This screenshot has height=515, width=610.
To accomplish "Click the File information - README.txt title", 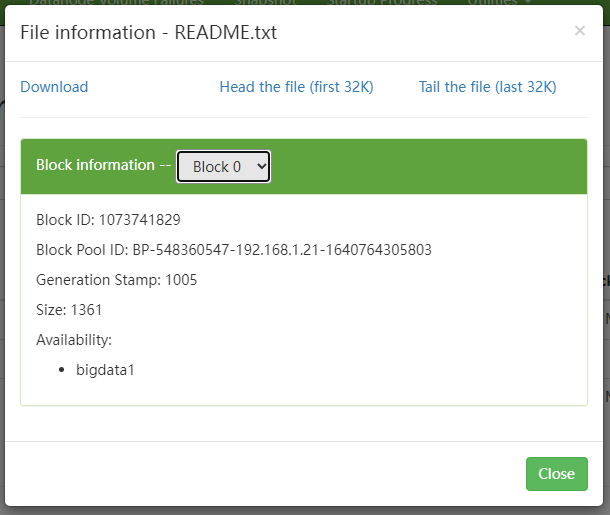I will 148,32.
